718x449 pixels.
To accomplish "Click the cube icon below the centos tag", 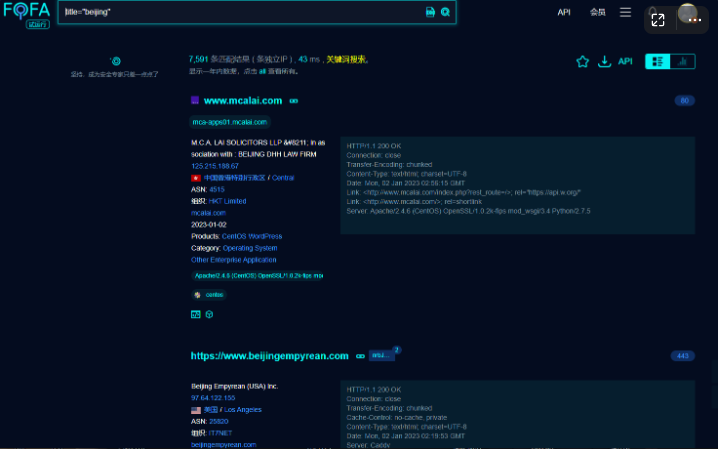I will click(209, 314).
